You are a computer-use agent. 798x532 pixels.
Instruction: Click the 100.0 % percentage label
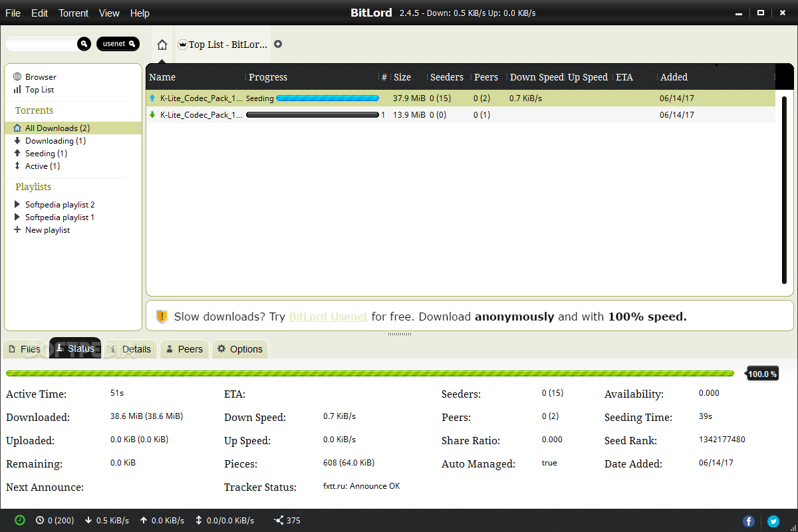pyautogui.click(x=762, y=374)
